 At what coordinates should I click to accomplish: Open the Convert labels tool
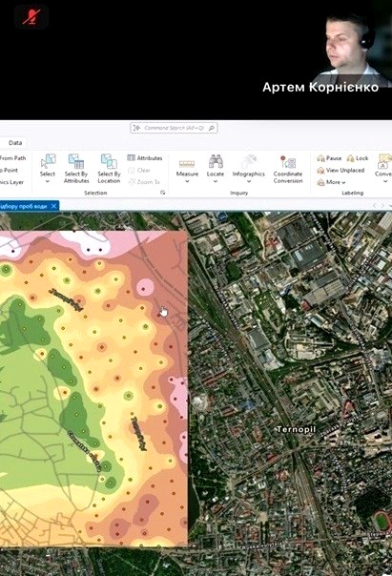(384, 165)
